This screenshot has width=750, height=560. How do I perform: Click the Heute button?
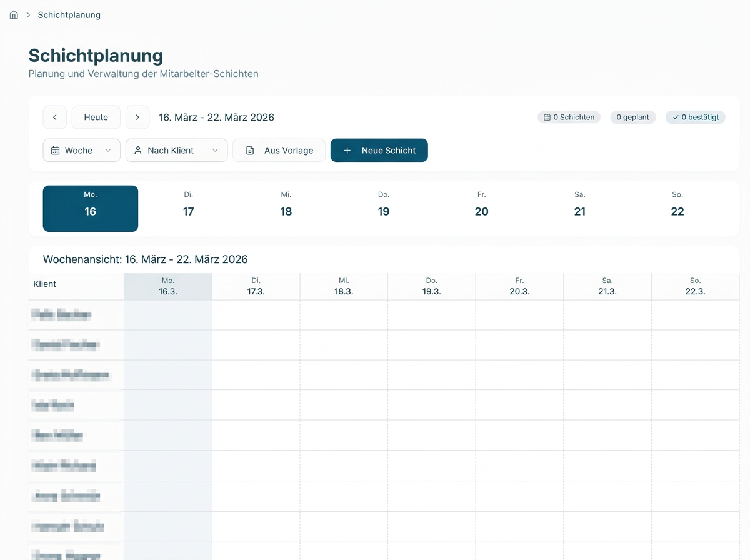coord(96,117)
